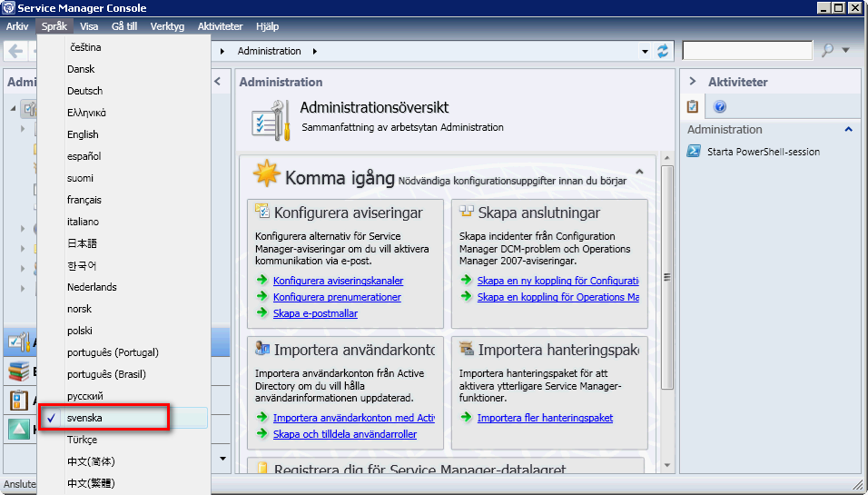
Task: Open the address bar history dropdown
Action: click(x=645, y=52)
